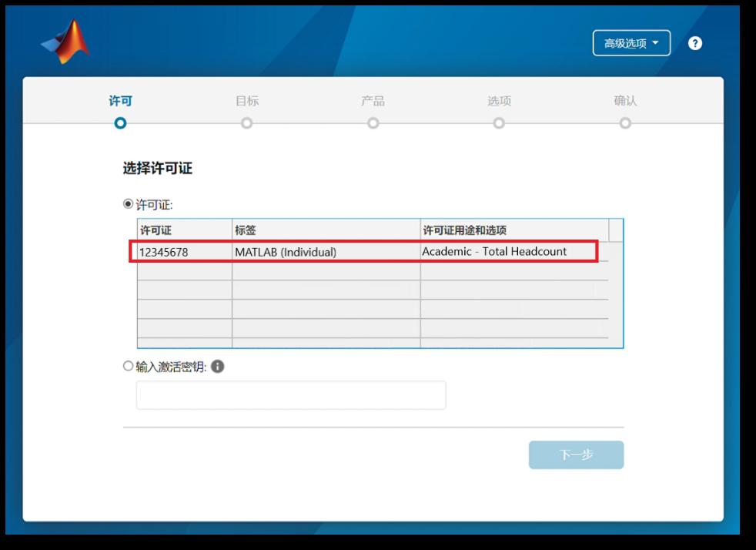Click the step circle under 目标
The height and width of the screenshot is (550, 756).
pyautogui.click(x=246, y=123)
